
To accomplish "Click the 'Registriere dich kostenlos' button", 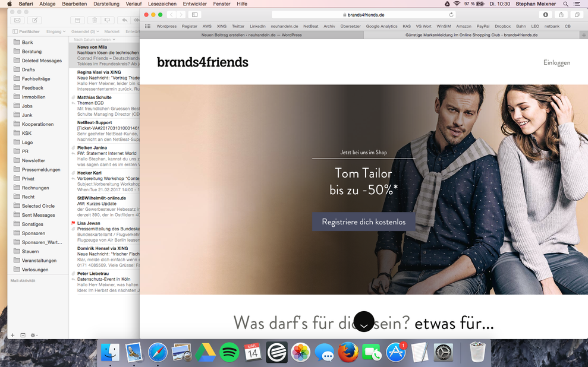I will tap(364, 222).
